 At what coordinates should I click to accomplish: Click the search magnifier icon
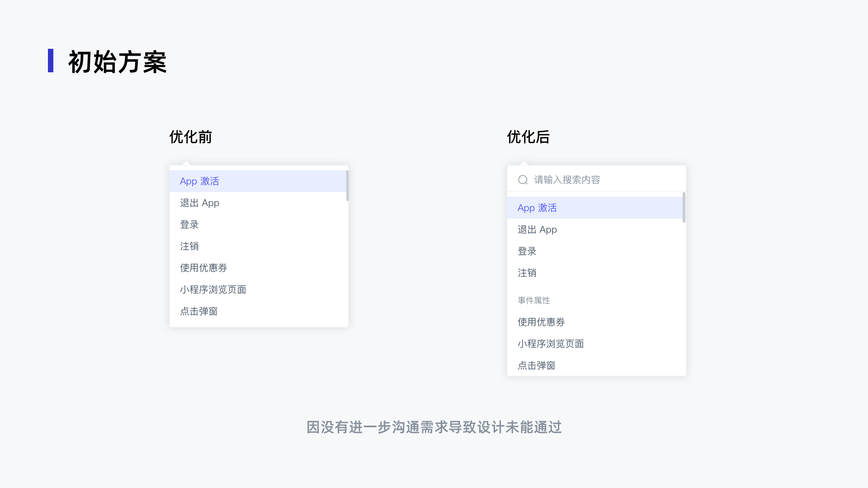pyautogui.click(x=523, y=180)
